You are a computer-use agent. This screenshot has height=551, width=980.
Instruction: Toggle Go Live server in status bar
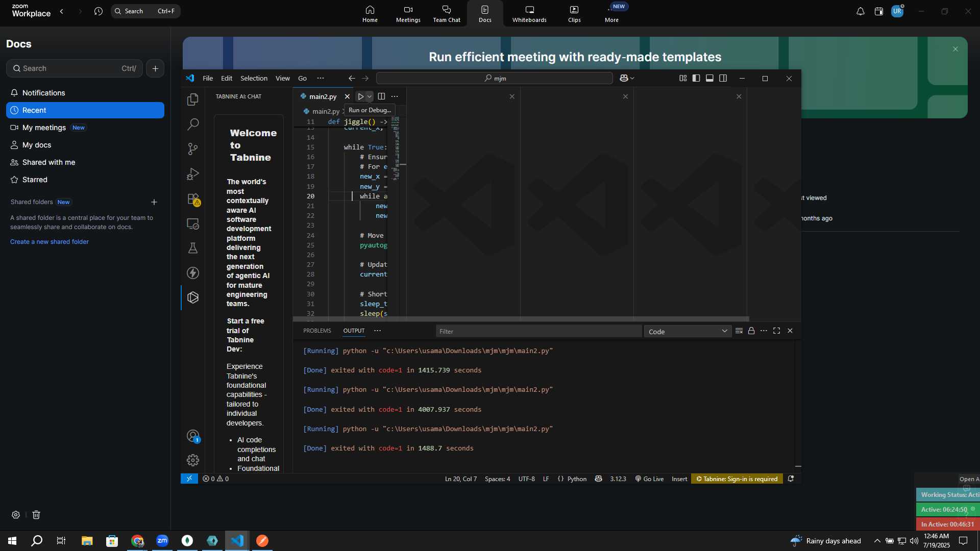click(x=649, y=479)
